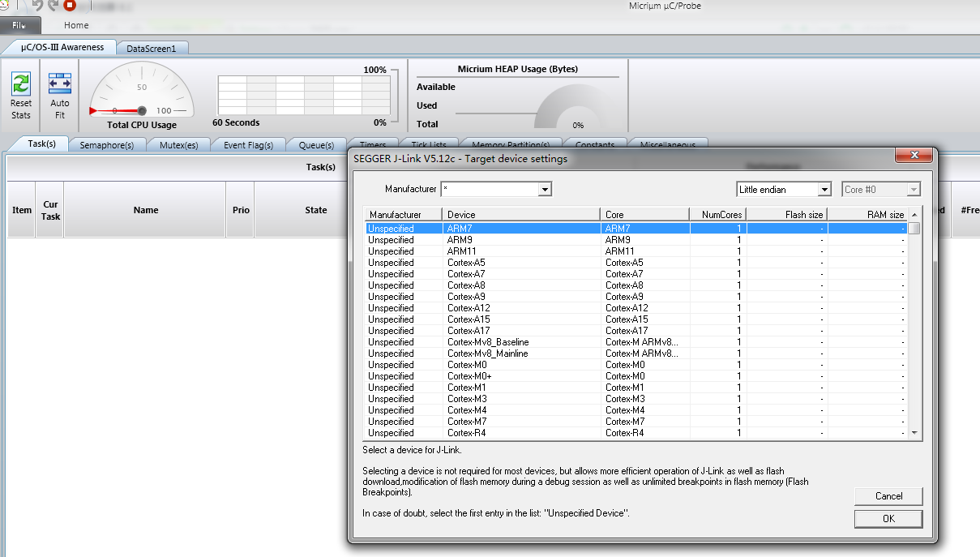Click the device list scrollbar down arrow
980x557 pixels.
(x=914, y=433)
